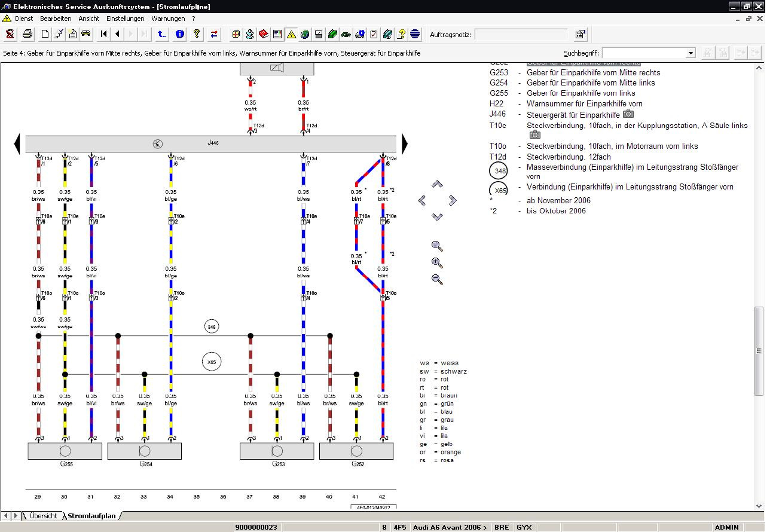Click the yellow question mark help icon
This screenshot has width=776, height=532.
coord(196,34)
